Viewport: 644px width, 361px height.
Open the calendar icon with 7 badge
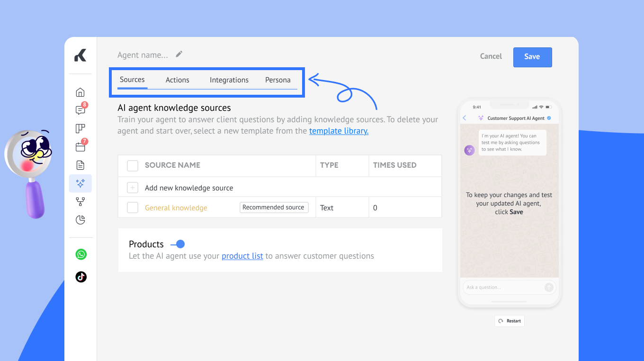pyautogui.click(x=80, y=147)
